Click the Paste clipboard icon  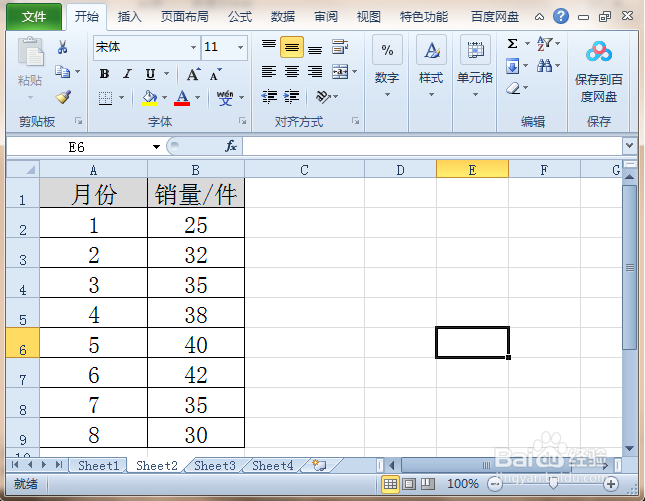click(x=30, y=52)
